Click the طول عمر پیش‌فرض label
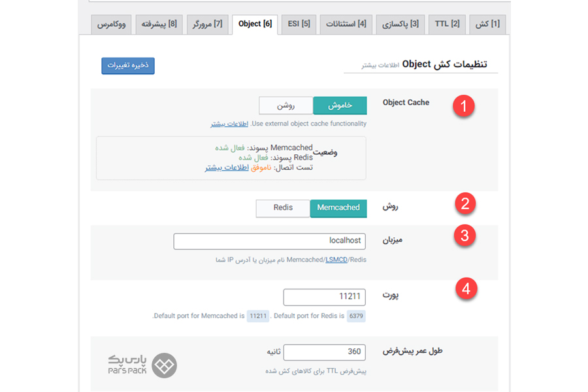 tap(412, 351)
